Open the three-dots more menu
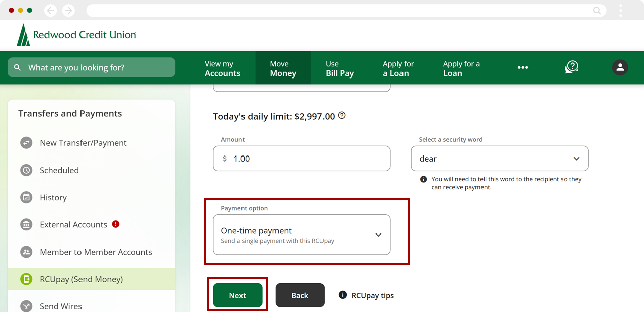 point(523,67)
